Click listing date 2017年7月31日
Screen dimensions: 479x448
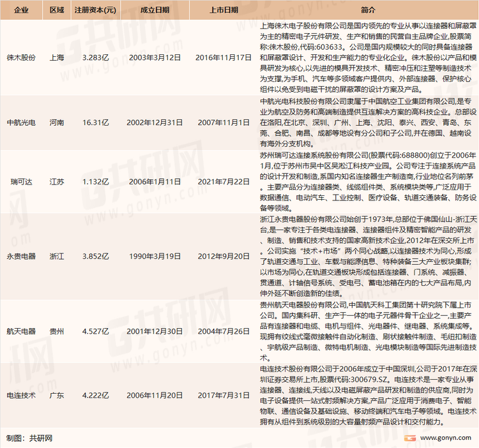pyautogui.click(x=224, y=396)
